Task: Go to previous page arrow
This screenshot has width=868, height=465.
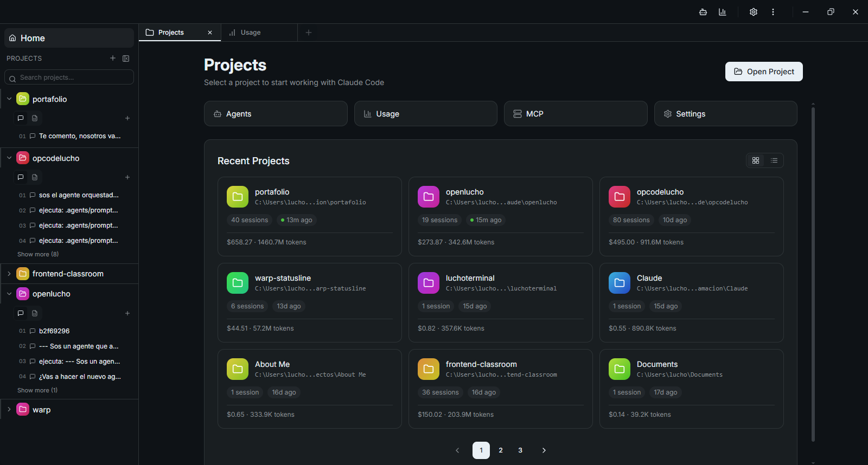Action: pos(457,450)
